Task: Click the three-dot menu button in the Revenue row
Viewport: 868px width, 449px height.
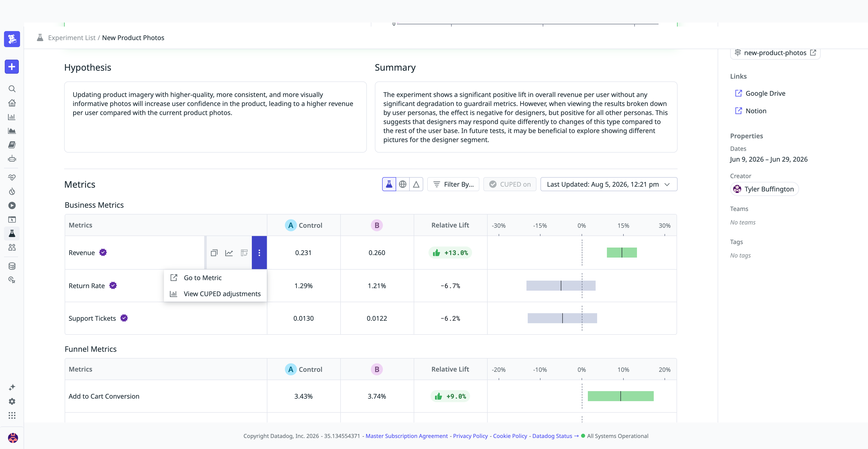Action: point(259,253)
